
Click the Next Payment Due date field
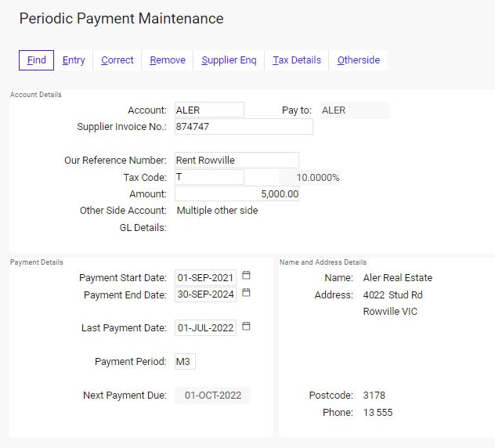[212, 396]
